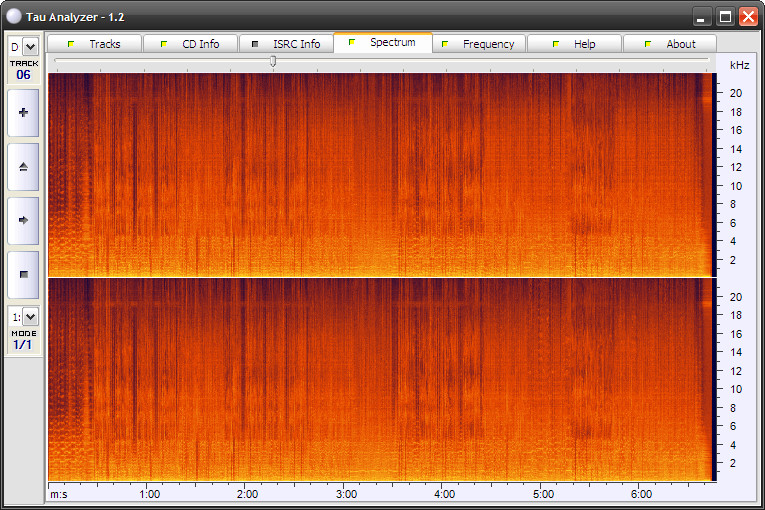Click the upper channel spectrogram
Image resolution: width=765 pixels, height=510 pixels.
tap(380, 174)
